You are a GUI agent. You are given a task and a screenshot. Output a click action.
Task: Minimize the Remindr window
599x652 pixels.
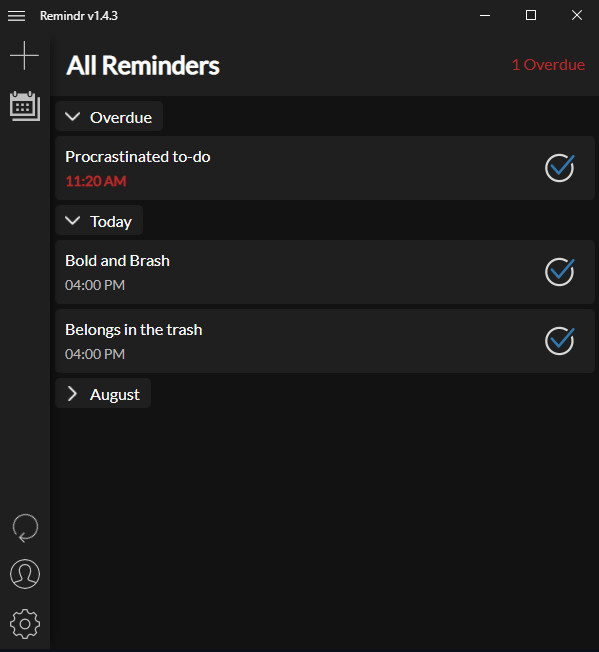485,15
